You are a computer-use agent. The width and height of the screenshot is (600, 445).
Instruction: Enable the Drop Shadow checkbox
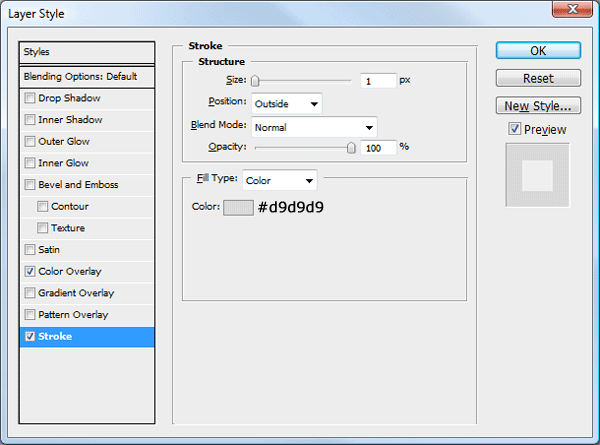coord(30,98)
